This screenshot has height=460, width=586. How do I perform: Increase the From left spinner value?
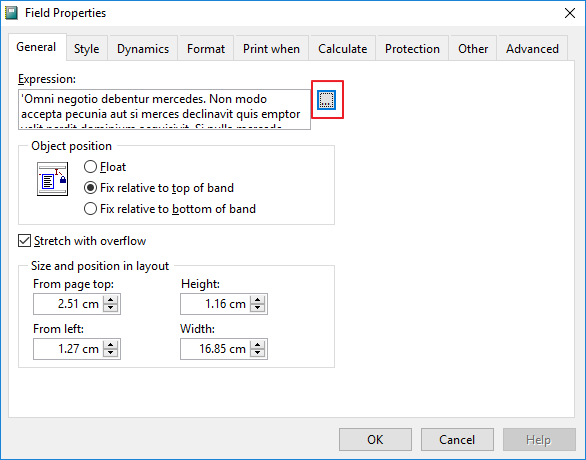coord(111,345)
